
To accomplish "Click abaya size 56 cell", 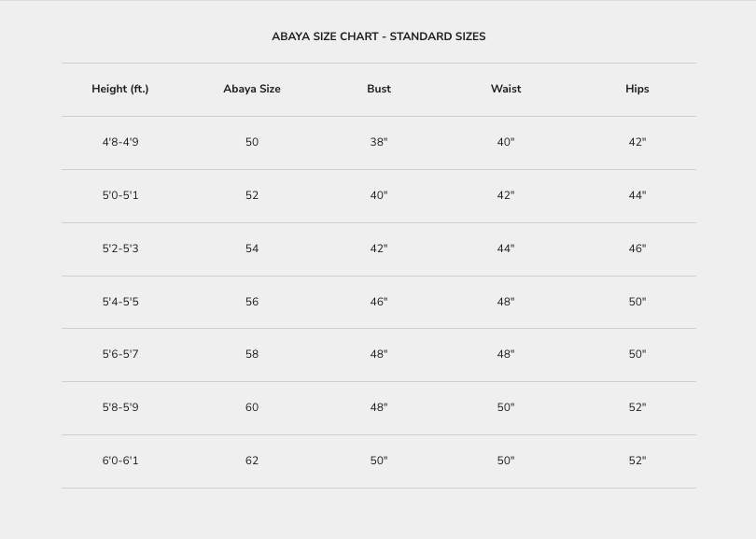I will [x=252, y=302].
